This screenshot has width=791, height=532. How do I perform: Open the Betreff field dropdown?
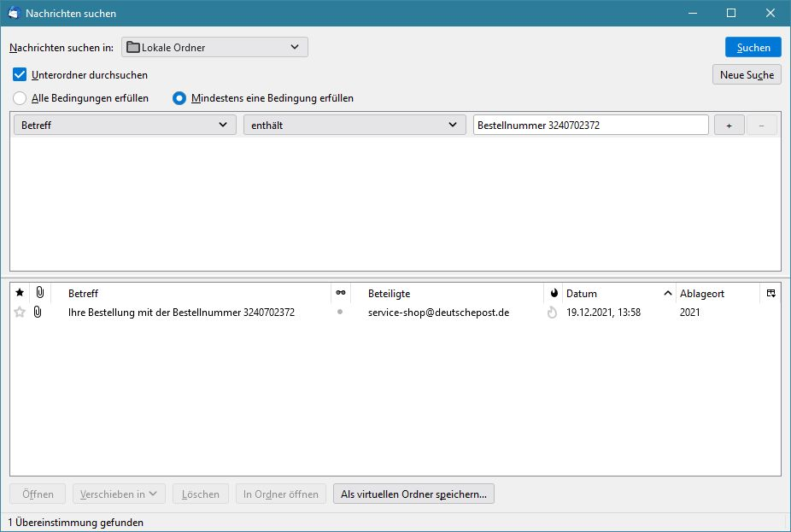[x=126, y=125]
